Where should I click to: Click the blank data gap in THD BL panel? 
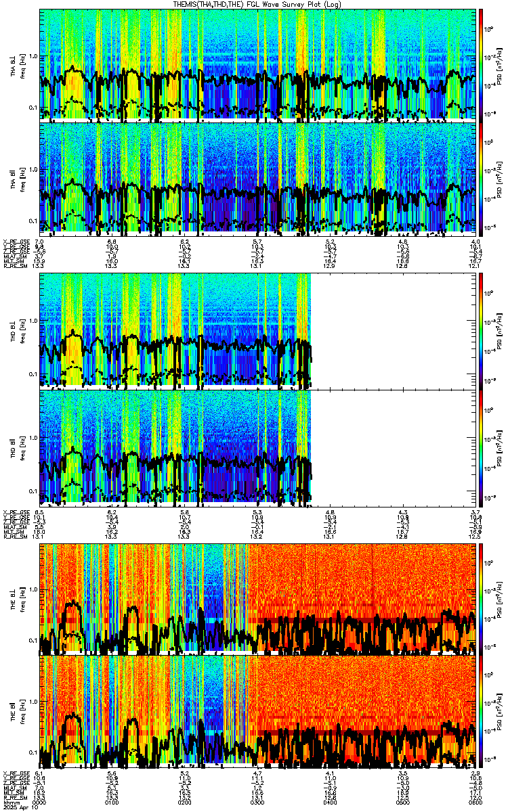394,330
